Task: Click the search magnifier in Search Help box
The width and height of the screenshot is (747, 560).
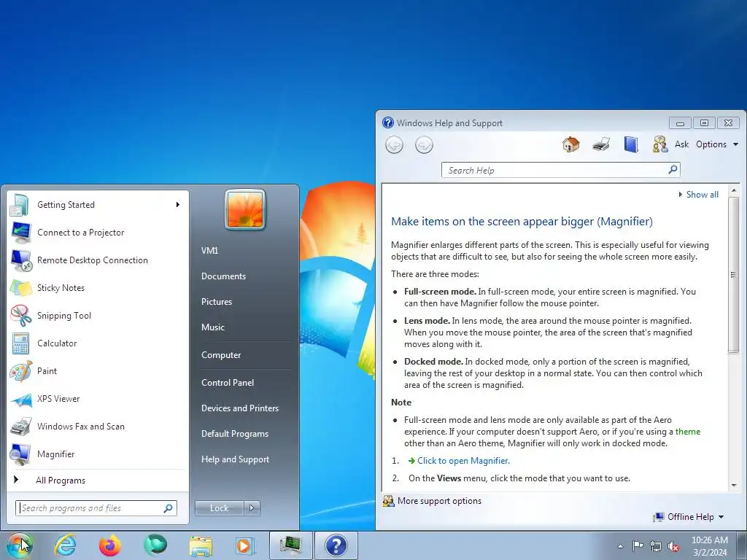Action: 673,169
